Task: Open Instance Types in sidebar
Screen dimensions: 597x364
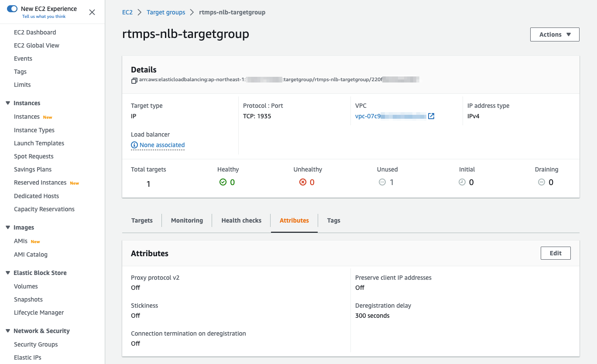Action: coord(34,130)
